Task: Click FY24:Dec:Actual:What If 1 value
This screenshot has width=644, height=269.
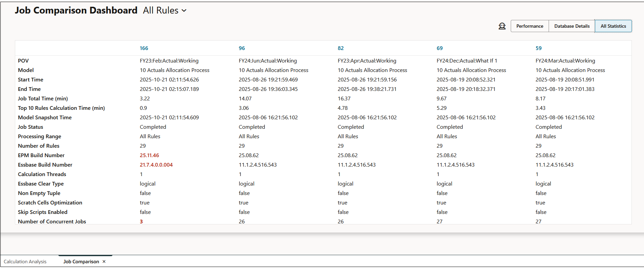Action: (467, 61)
